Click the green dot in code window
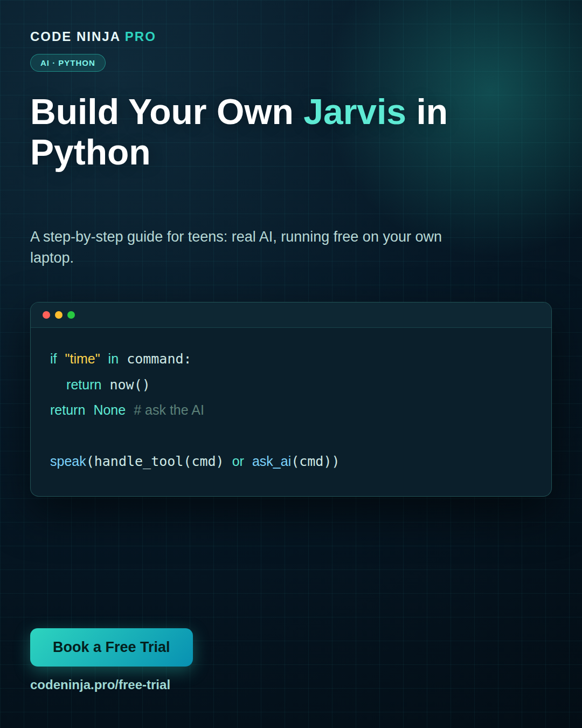582x728 pixels. coord(71,315)
